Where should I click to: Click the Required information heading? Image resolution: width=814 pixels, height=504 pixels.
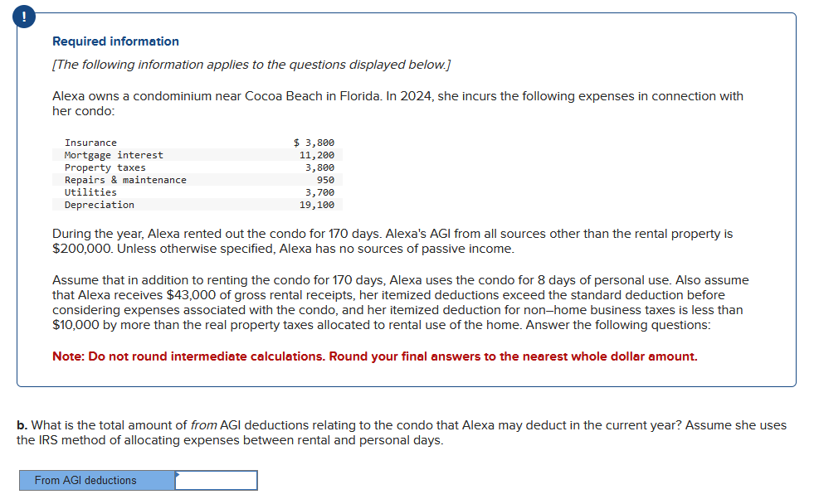(x=114, y=41)
